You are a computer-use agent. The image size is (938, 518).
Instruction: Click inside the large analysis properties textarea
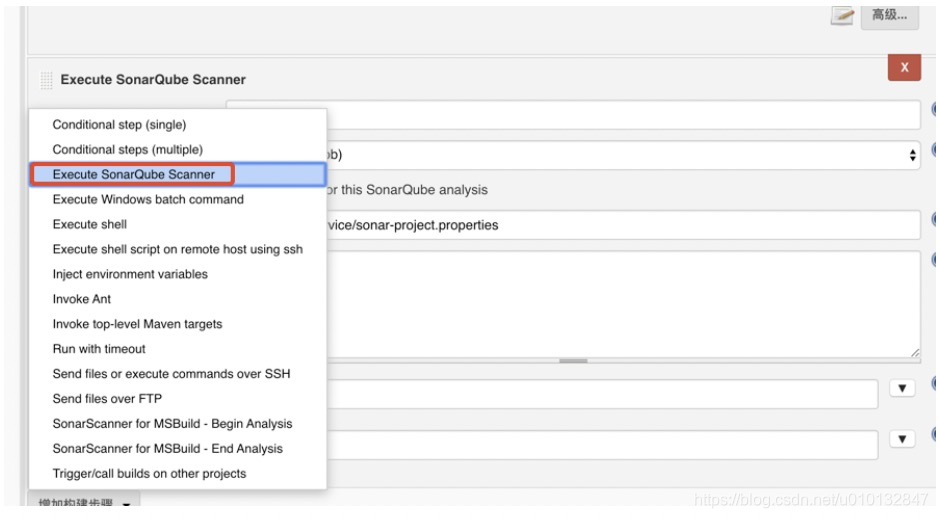(623, 304)
